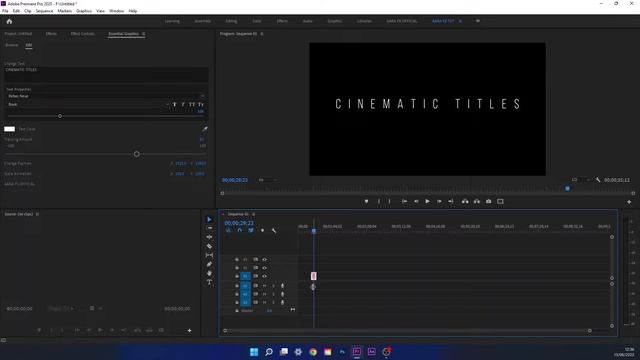Select the Slip tool

coord(209,255)
